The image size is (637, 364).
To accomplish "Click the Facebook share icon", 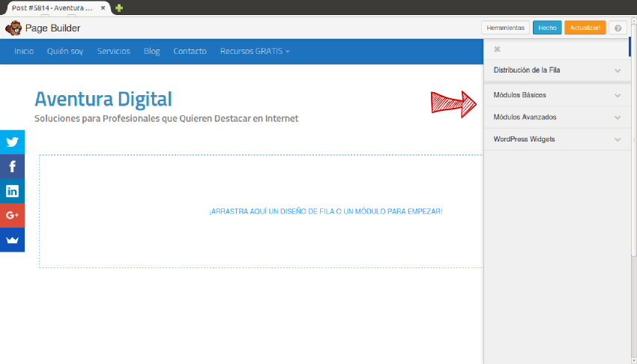I will [12, 166].
